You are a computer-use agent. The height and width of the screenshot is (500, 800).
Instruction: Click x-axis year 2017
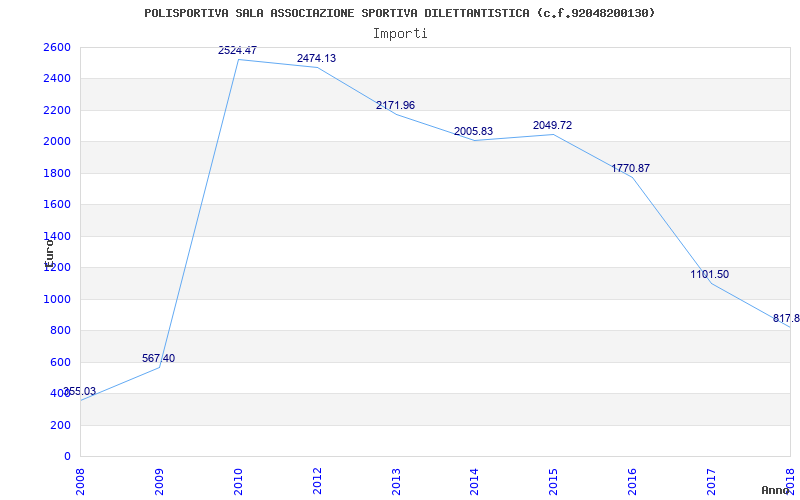[x=711, y=482]
